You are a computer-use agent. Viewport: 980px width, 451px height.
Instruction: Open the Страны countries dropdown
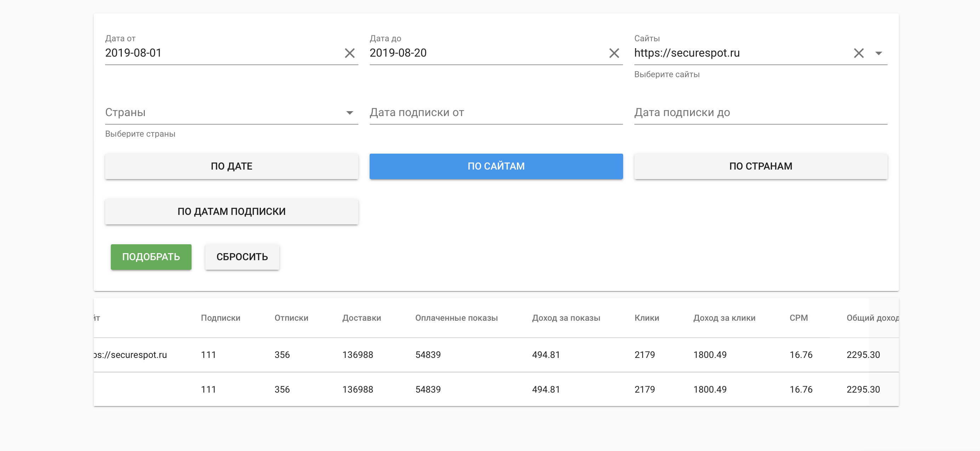click(349, 113)
